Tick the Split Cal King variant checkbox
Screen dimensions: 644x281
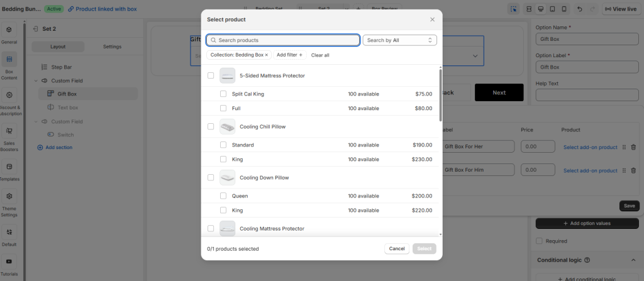(x=223, y=94)
